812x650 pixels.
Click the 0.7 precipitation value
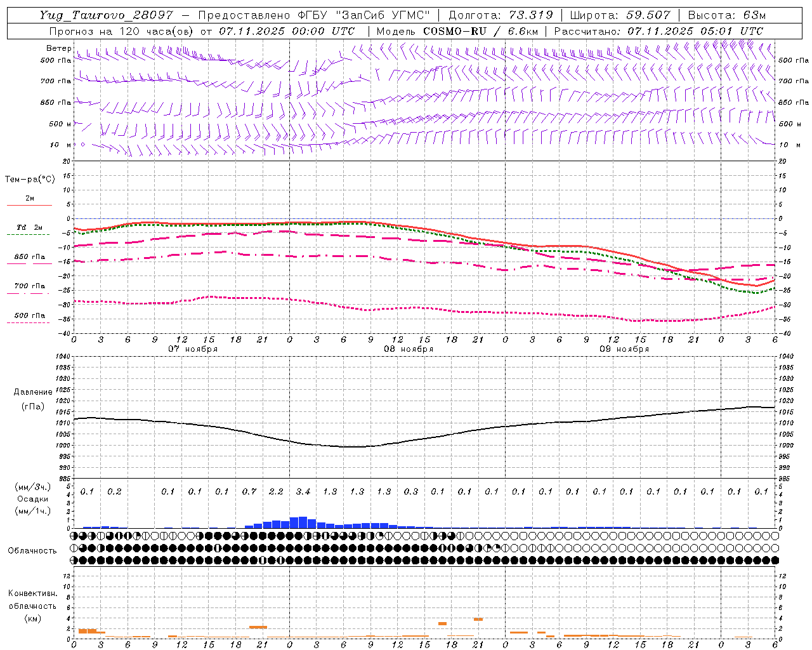(249, 492)
